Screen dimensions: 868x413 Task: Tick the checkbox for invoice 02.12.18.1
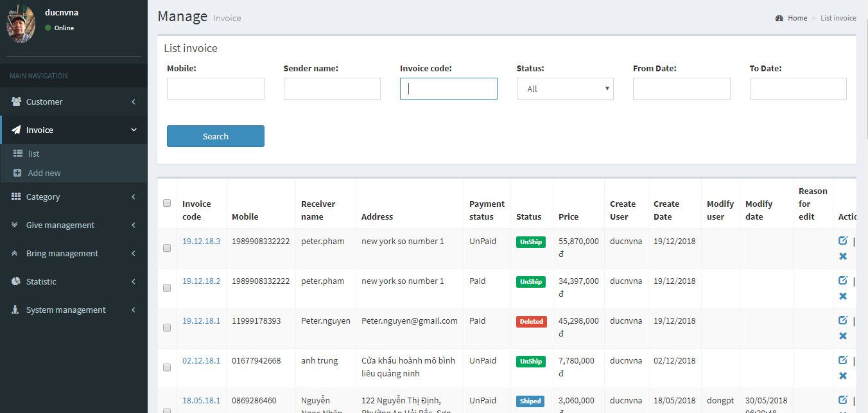(x=167, y=367)
